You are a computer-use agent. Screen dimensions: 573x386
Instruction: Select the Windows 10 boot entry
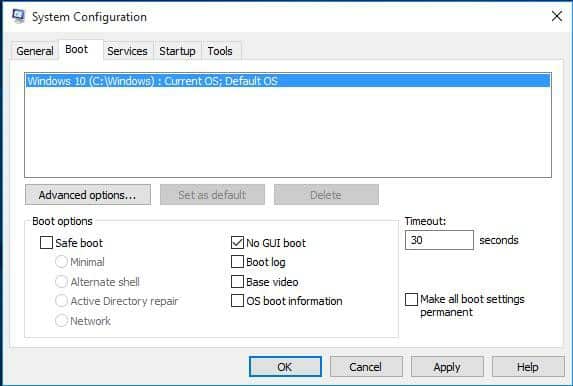tap(288, 81)
